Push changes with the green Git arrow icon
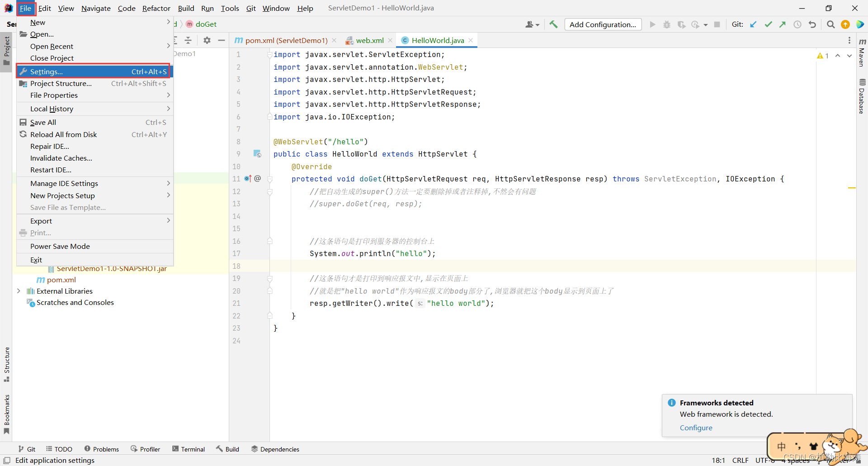The image size is (868, 466). click(783, 24)
